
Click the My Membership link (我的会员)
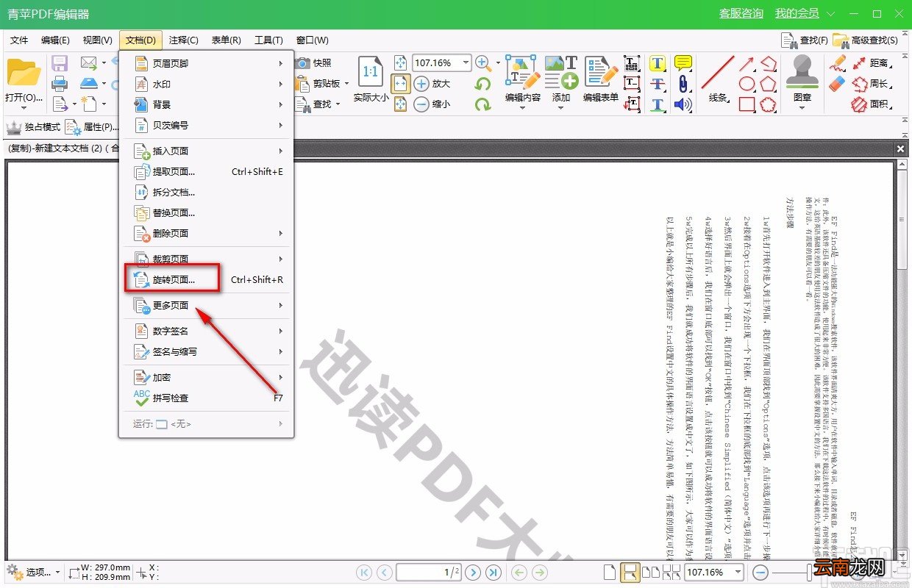[x=797, y=14]
